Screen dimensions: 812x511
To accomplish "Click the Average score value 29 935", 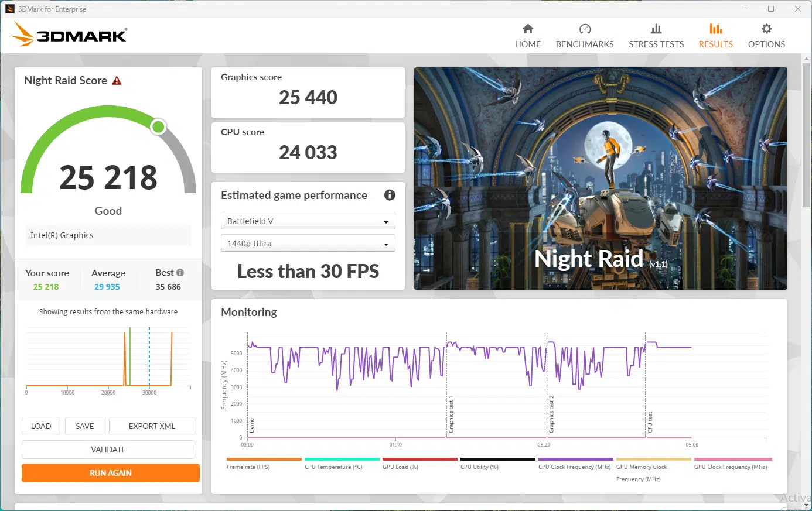I will [x=107, y=287].
